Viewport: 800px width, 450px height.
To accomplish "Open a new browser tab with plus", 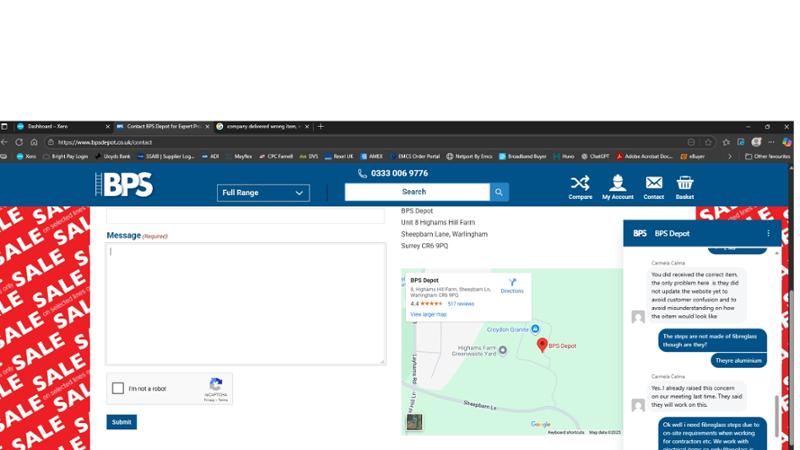I will (320, 127).
